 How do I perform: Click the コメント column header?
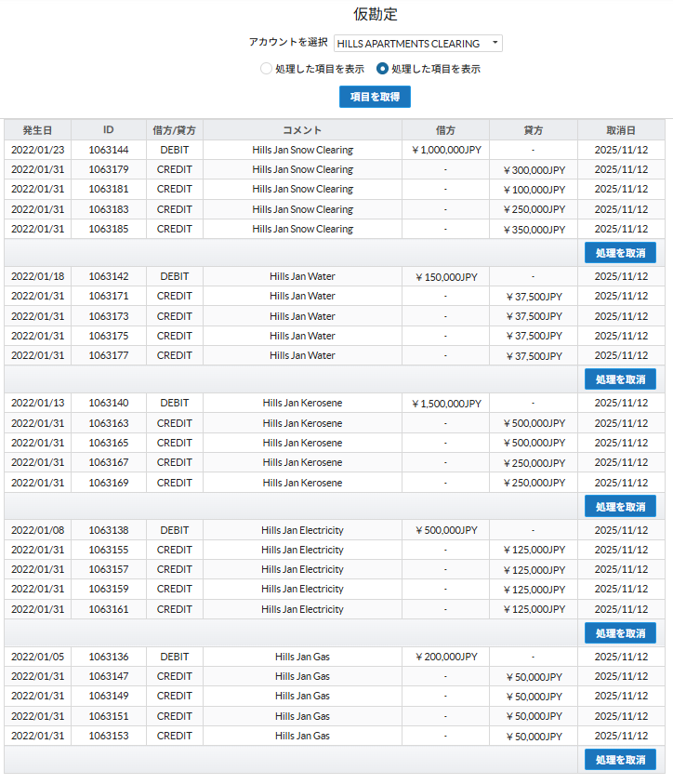tap(302, 130)
